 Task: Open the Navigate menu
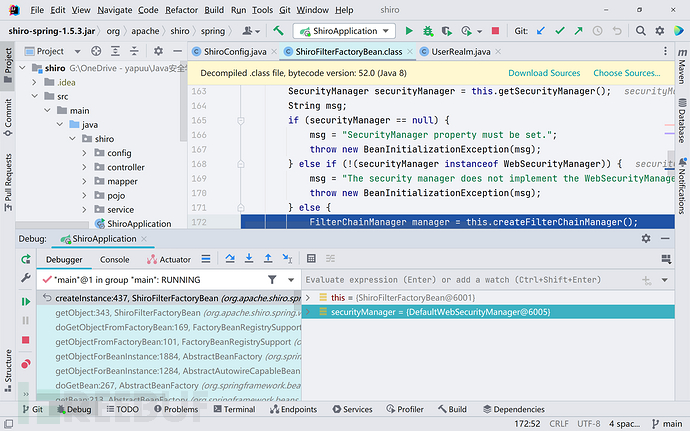(x=114, y=10)
